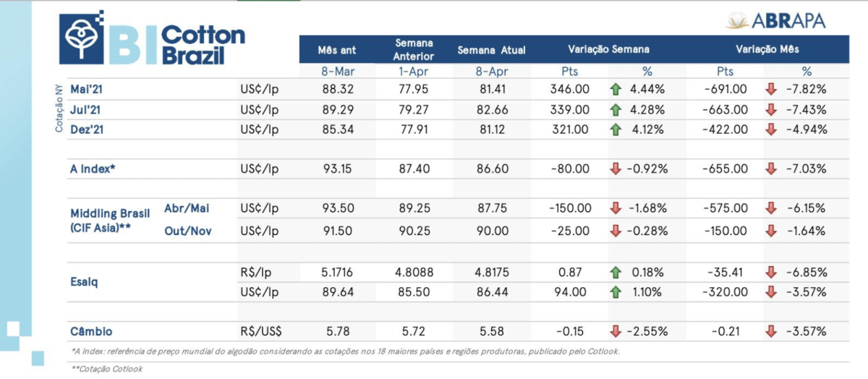Click green up arrow for Esalq R$/lp row

[616, 273]
